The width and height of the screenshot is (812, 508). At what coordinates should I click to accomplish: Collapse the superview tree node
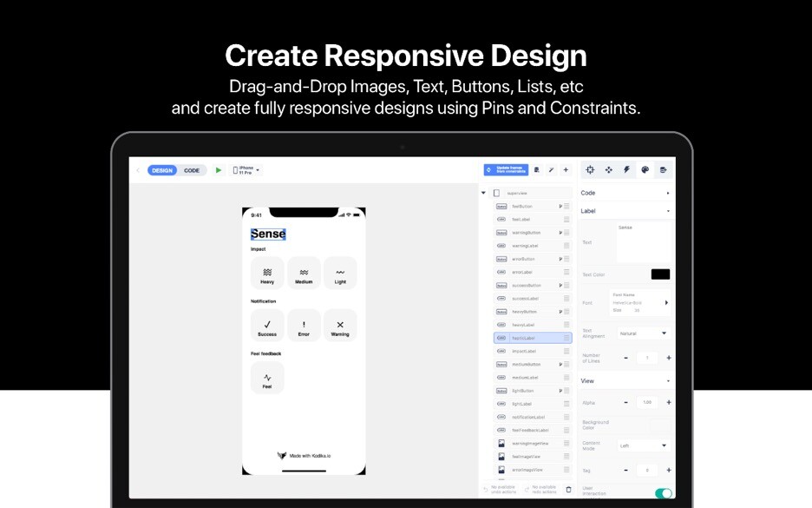coord(484,193)
